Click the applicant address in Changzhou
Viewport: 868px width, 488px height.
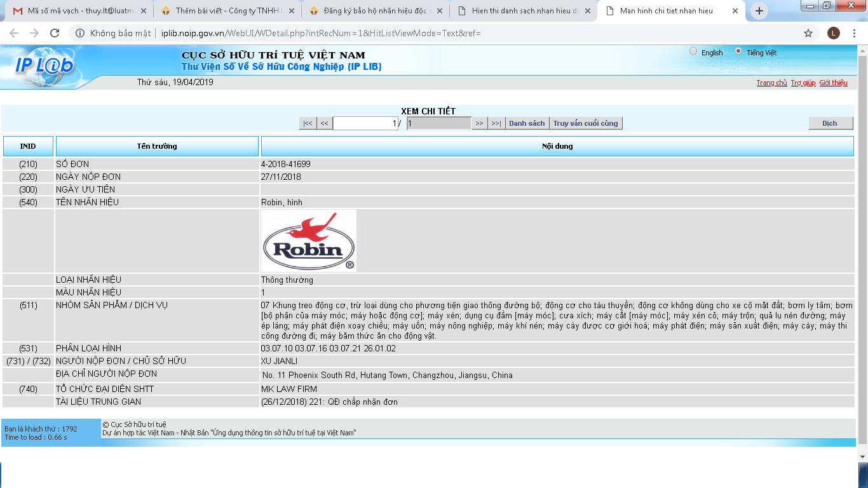tap(388, 375)
